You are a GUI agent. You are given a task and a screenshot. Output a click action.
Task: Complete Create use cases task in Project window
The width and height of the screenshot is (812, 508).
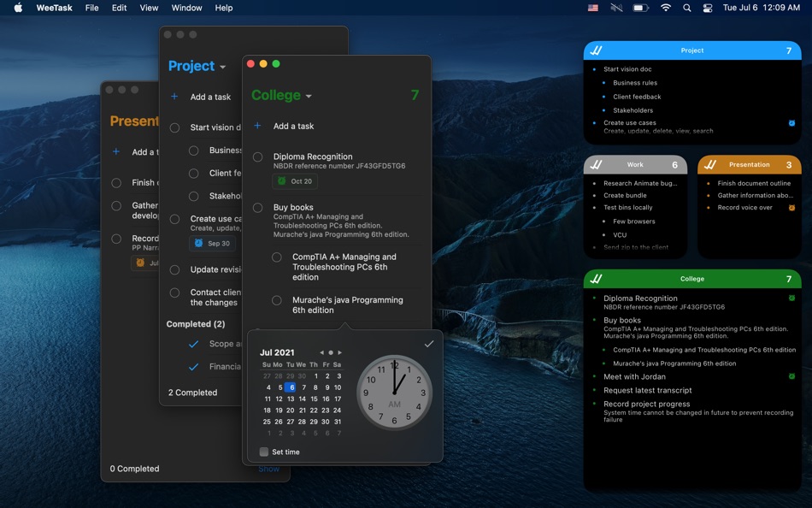(174, 219)
